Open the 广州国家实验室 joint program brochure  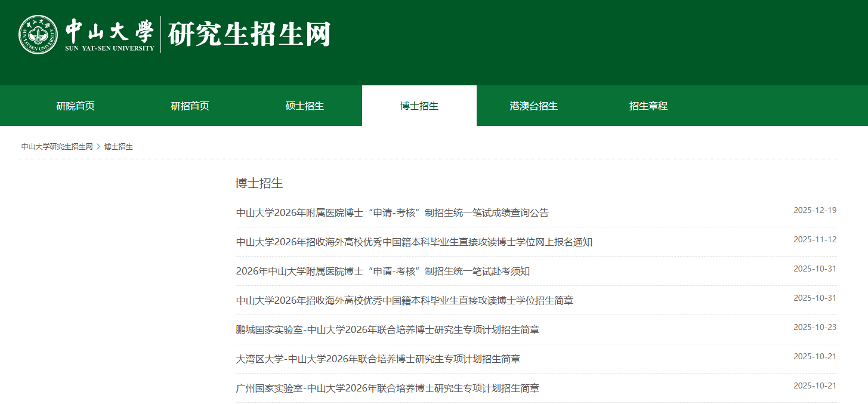388,388
